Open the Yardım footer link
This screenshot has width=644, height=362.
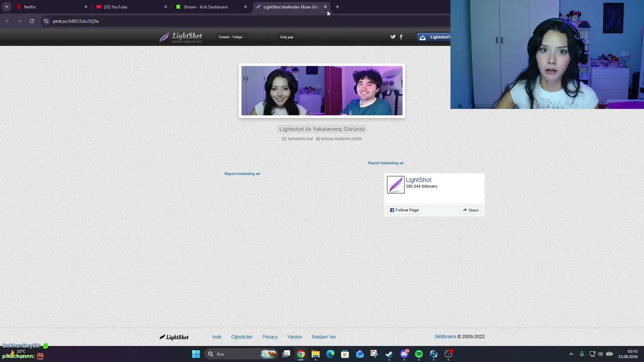[294, 337]
